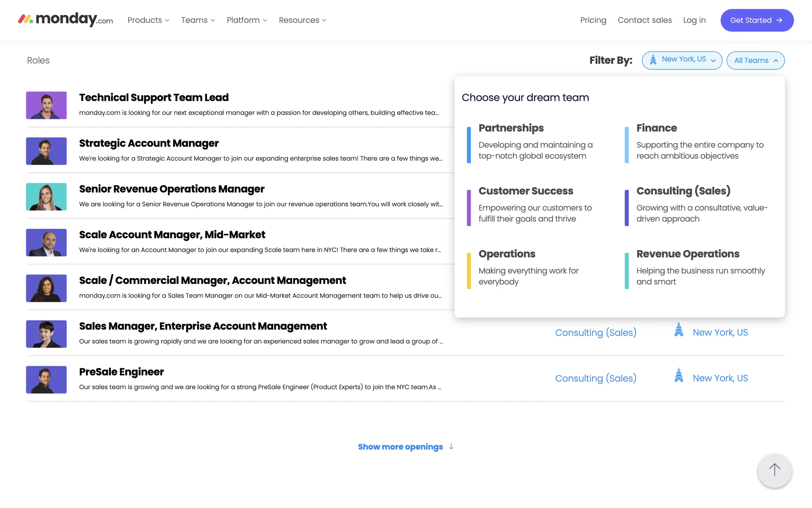Viewport: 812px width, 508px height.
Task: Click the building icon in Sales Manager row
Action: pos(678,330)
